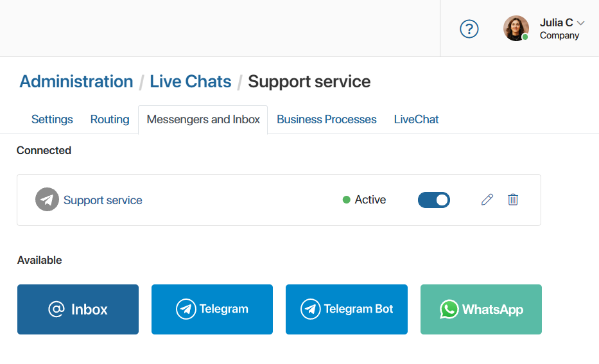This screenshot has width=599, height=364.
Task: Add an Inbox connection
Action: pos(78,309)
